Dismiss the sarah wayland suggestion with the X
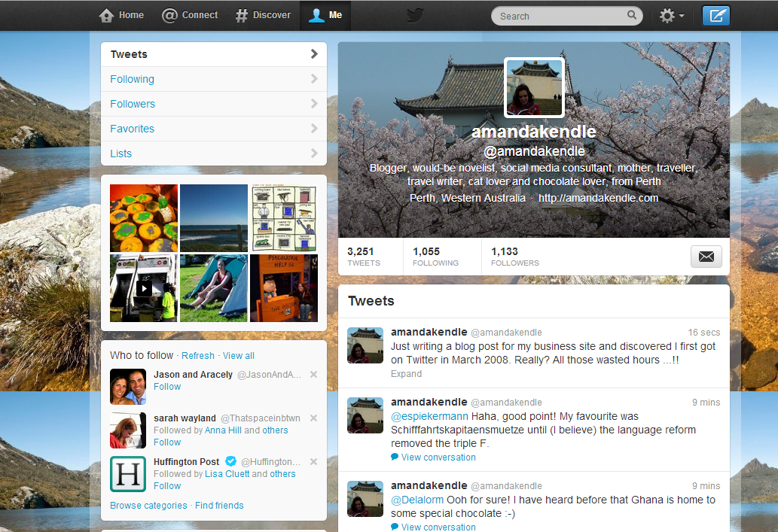The height and width of the screenshot is (532, 778). pos(313,418)
